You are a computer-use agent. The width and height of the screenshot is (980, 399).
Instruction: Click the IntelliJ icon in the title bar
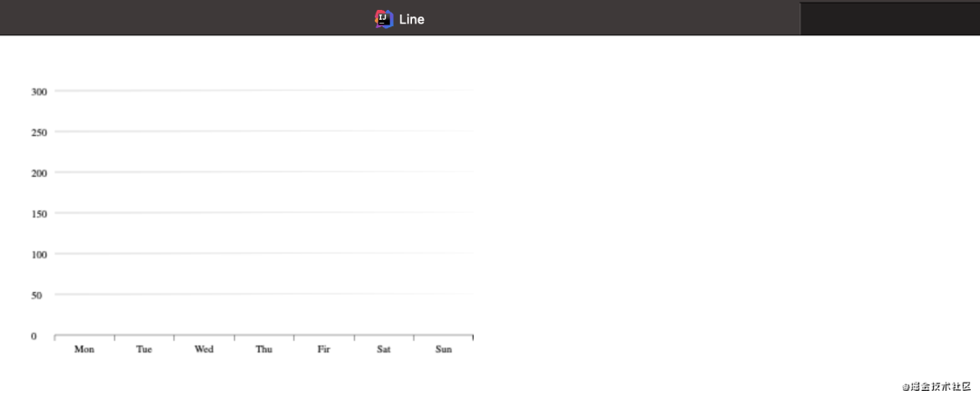click(384, 19)
